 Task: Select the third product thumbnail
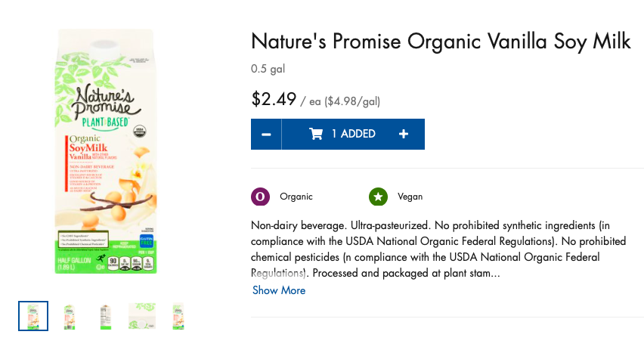tap(106, 316)
